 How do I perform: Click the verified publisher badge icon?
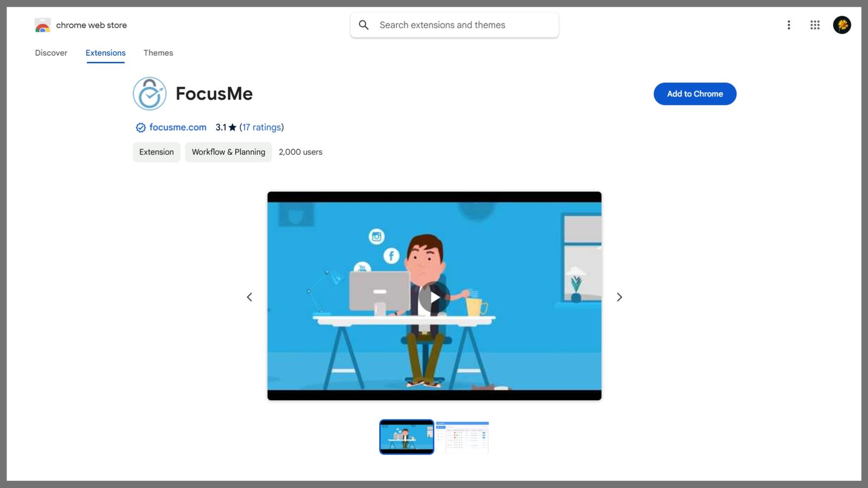tap(141, 127)
